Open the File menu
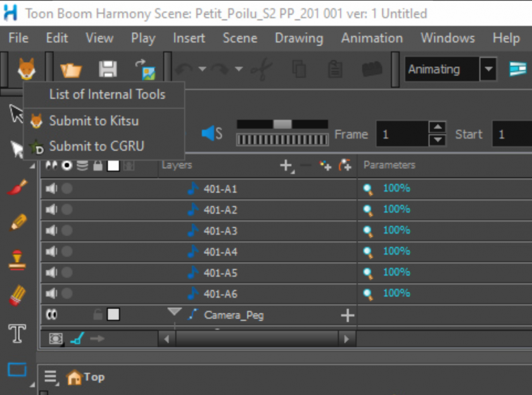This screenshot has width=532, height=395. [18, 38]
